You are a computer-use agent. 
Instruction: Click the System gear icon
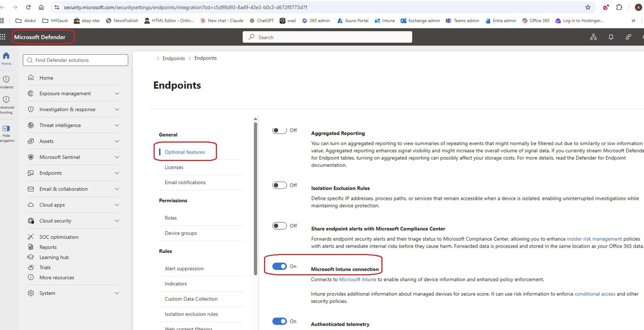(x=31, y=293)
